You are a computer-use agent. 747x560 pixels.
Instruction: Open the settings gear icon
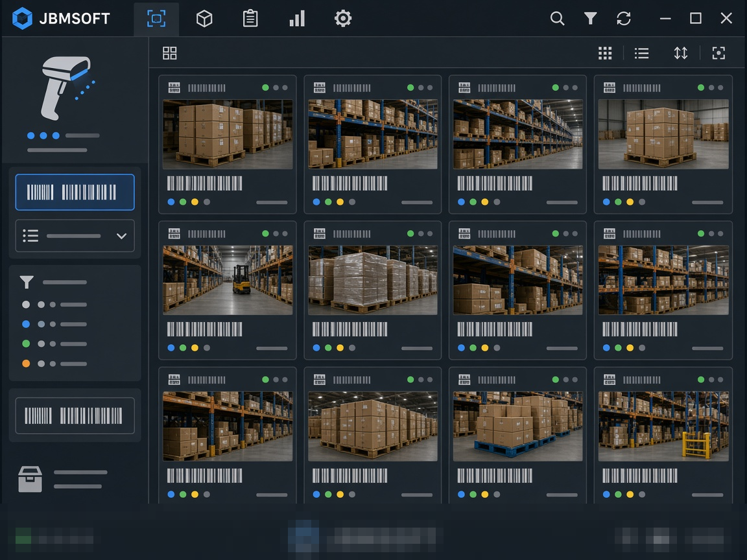(343, 19)
